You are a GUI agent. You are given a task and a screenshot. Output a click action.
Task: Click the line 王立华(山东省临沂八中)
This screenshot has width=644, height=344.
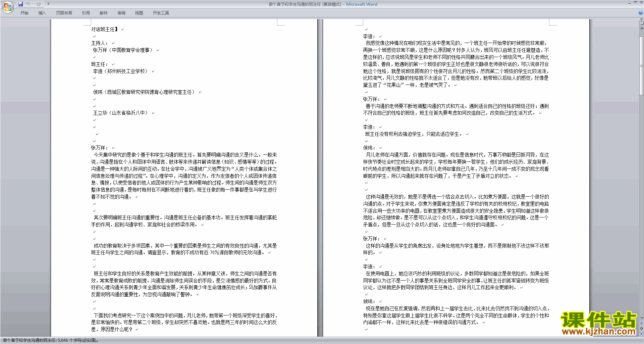[x=120, y=113]
